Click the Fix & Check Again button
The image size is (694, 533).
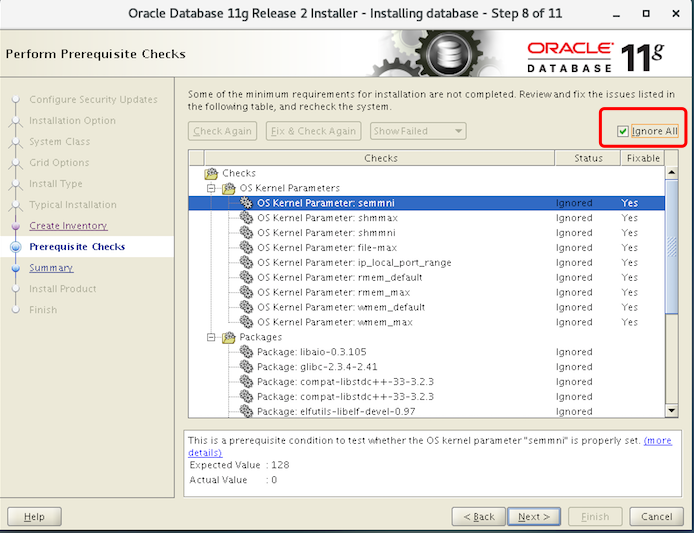pyautogui.click(x=313, y=131)
